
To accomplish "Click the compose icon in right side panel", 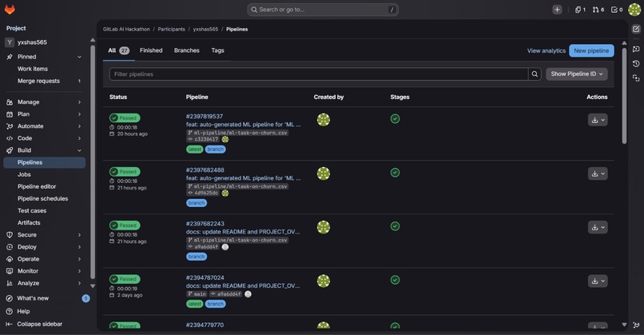I will [636, 29].
